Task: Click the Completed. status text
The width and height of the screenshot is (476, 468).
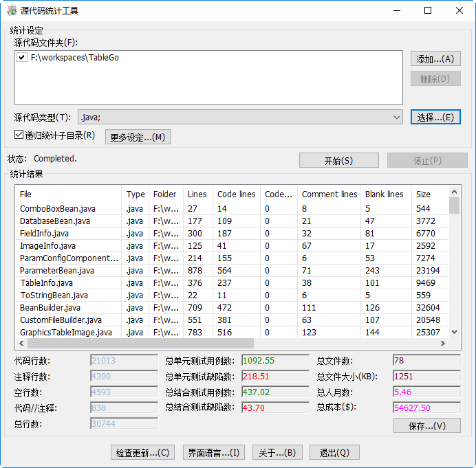Action: (55, 158)
